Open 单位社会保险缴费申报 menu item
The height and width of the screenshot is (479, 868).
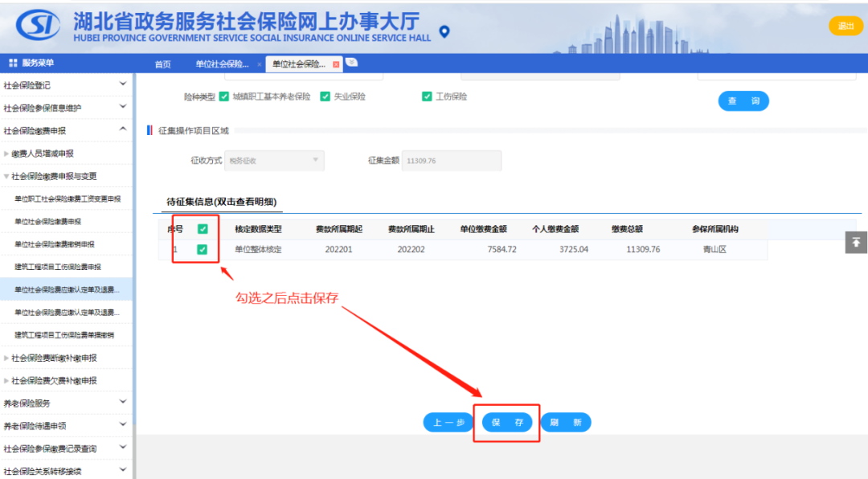coord(47,222)
